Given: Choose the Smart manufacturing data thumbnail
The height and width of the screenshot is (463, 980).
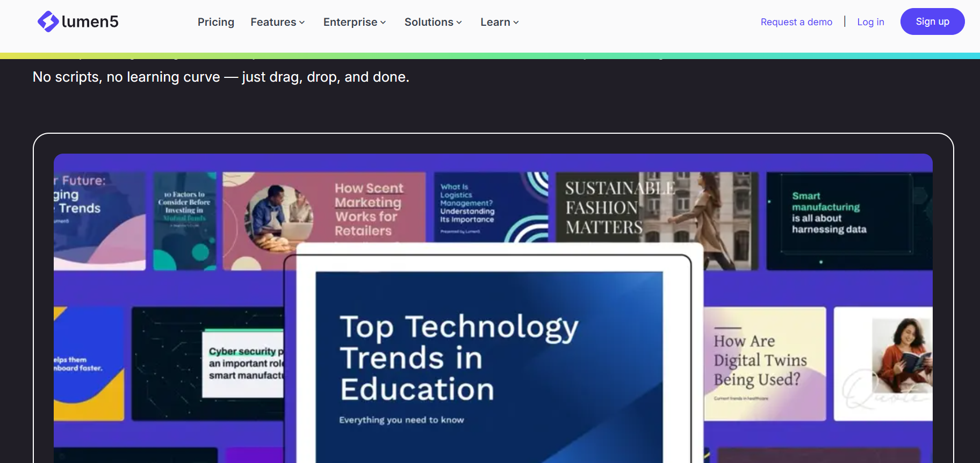Looking at the screenshot, I should (849, 221).
